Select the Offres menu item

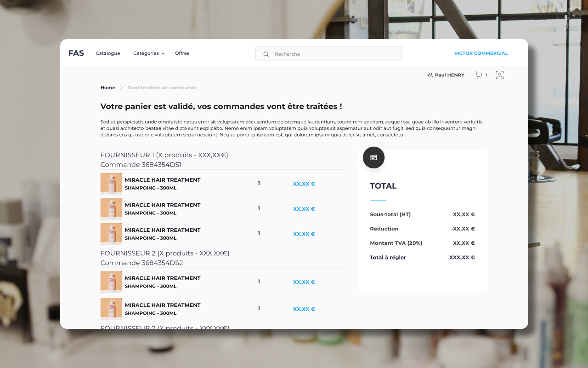pos(182,53)
